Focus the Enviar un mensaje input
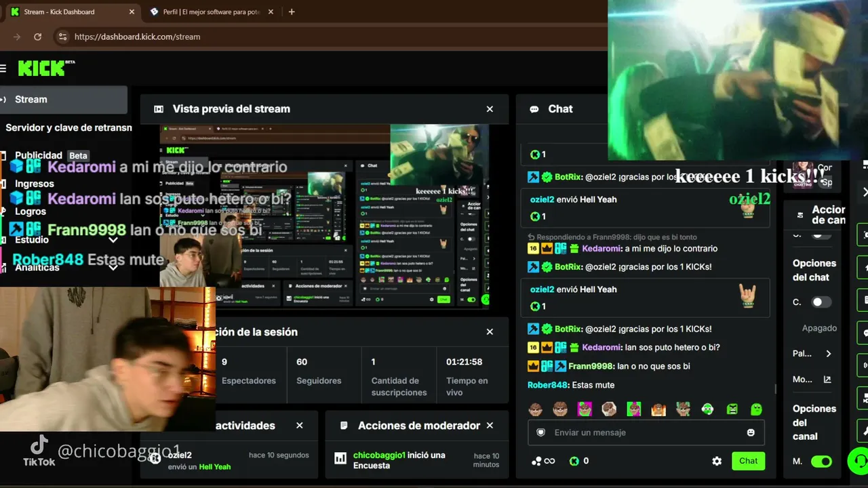 click(x=646, y=432)
